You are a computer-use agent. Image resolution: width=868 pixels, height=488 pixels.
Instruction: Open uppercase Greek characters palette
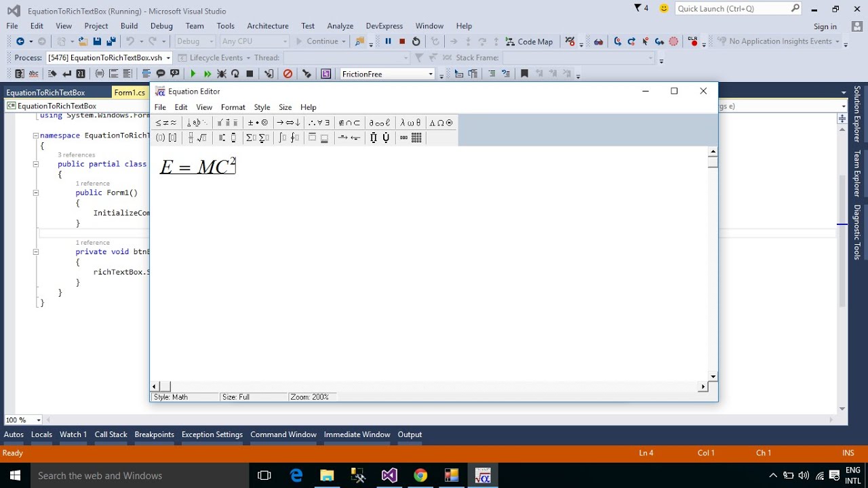point(441,123)
